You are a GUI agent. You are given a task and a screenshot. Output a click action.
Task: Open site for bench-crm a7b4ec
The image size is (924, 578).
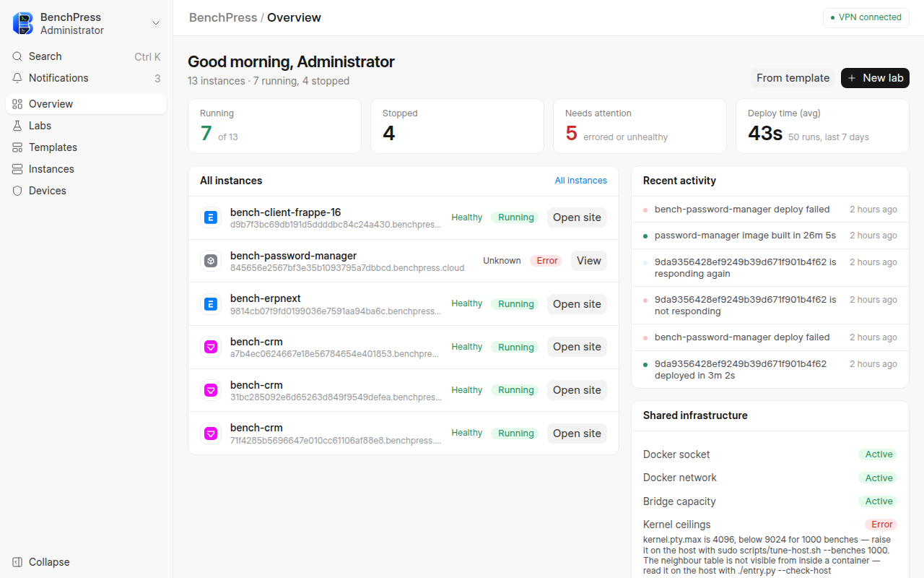(577, 347)
